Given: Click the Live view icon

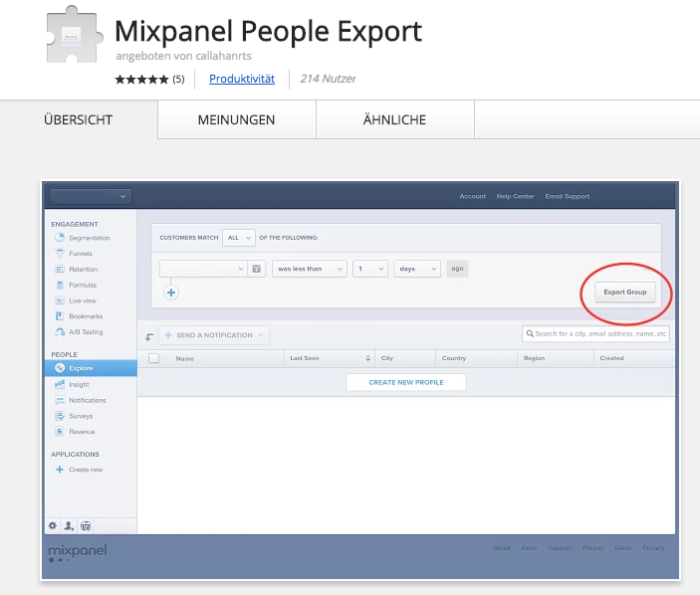Looking at the screenshot, I should tap(60, 300).
